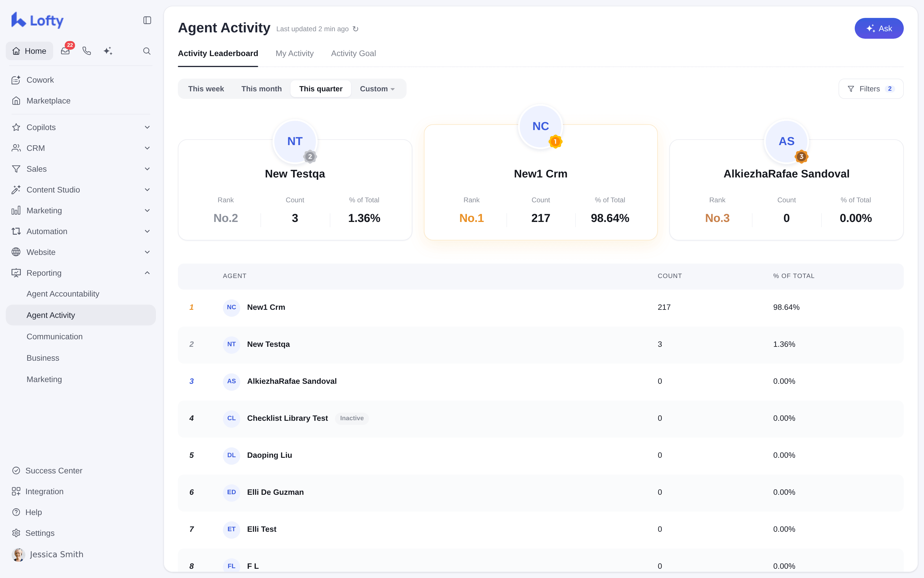Image resolution: width=924 pixels, height=578 pixels.
Task: Open the inbox with 22 notifications
Action: pos(65,51)
